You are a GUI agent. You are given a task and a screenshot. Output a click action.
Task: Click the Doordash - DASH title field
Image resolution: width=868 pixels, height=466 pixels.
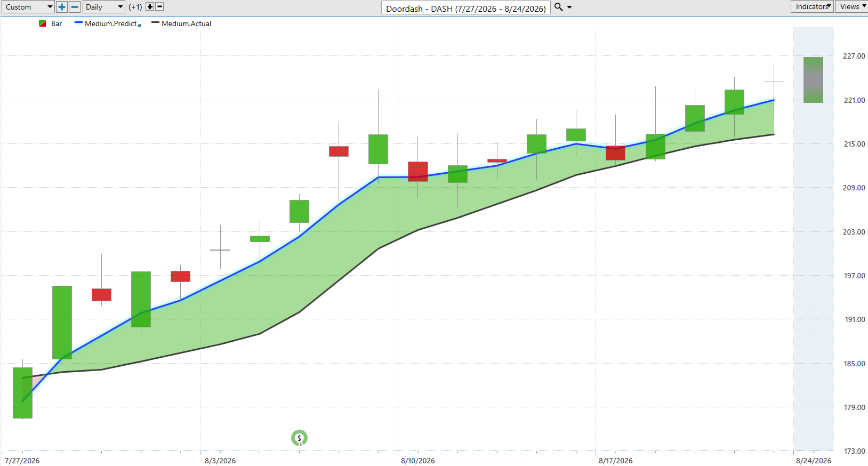(466, 8)
